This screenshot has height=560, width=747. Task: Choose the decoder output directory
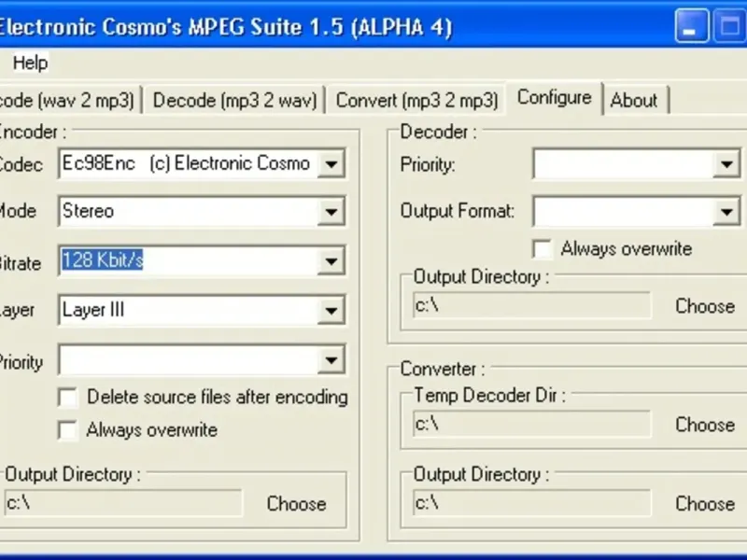705,306
